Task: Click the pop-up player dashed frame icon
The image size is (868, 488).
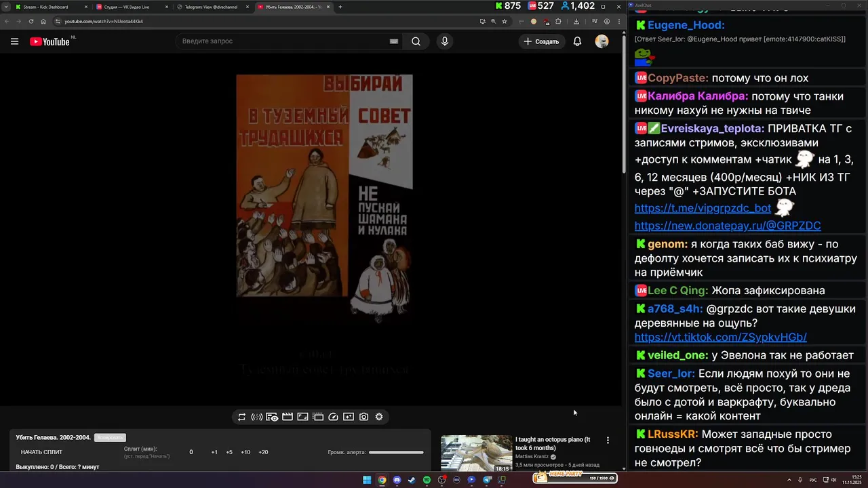Action: click(x=318, y=417)
